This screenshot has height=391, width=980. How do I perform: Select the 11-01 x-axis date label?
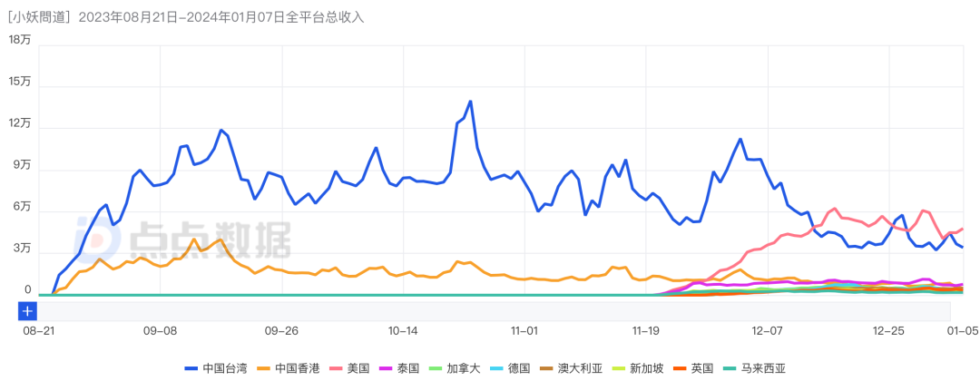(525, 332)
